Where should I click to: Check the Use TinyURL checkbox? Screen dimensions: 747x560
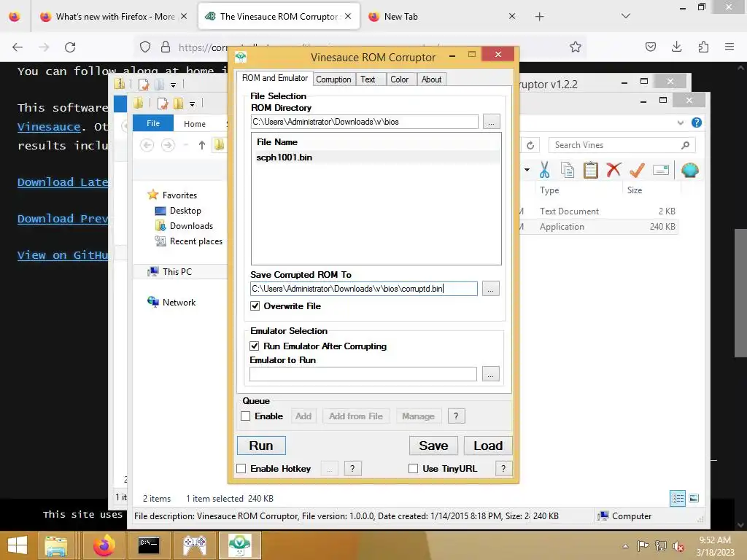click(x=413, y=469)
